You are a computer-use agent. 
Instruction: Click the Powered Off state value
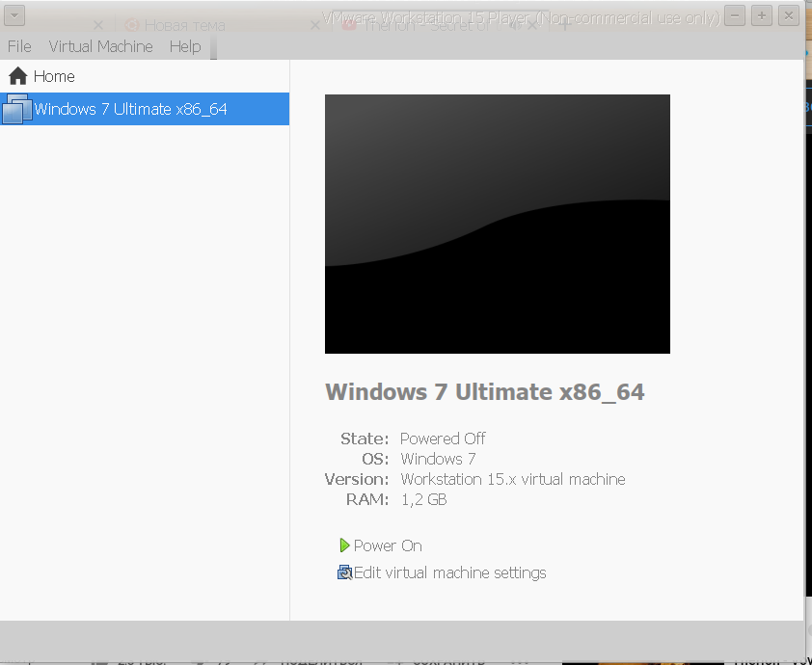[x=443, y=439]
